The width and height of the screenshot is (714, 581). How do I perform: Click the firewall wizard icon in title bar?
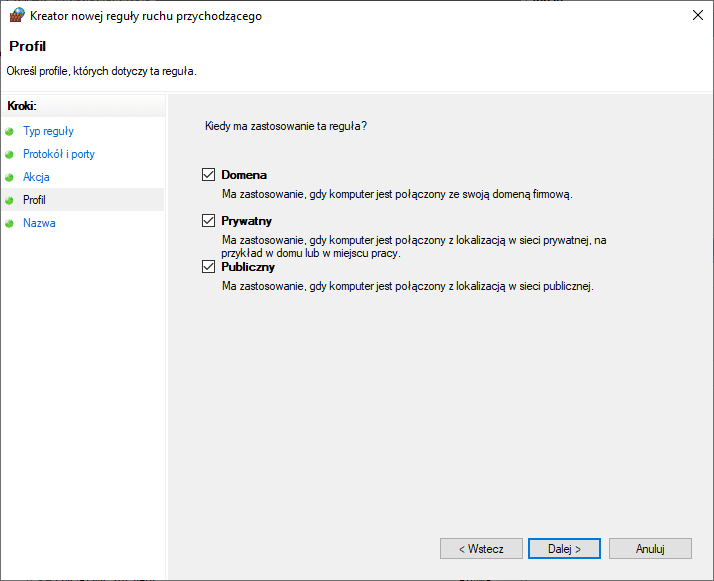tap(16, 15)
